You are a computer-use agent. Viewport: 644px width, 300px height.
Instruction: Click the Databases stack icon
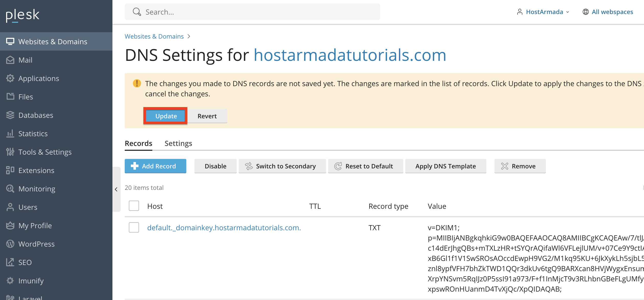[x=10, y=115]
